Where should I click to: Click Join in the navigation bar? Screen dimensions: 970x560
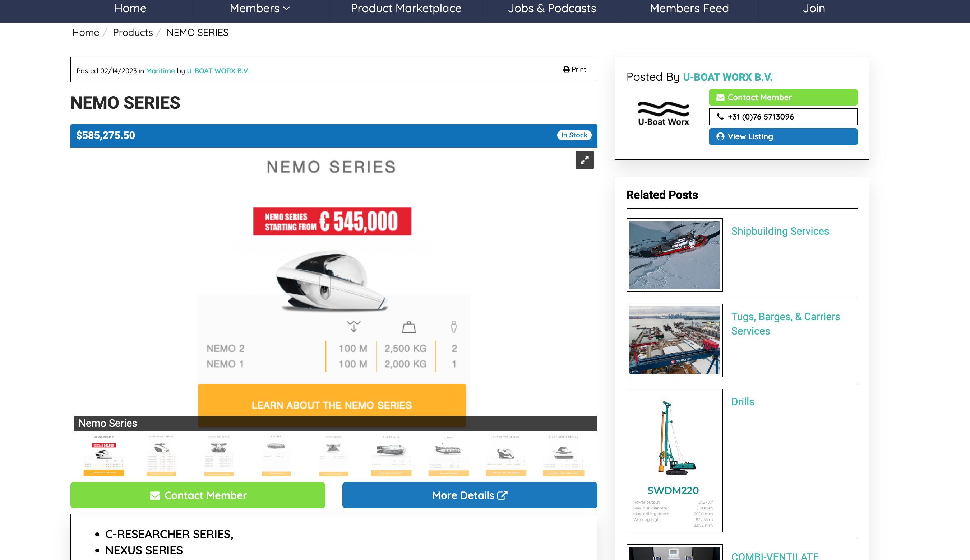pos(814,8)
